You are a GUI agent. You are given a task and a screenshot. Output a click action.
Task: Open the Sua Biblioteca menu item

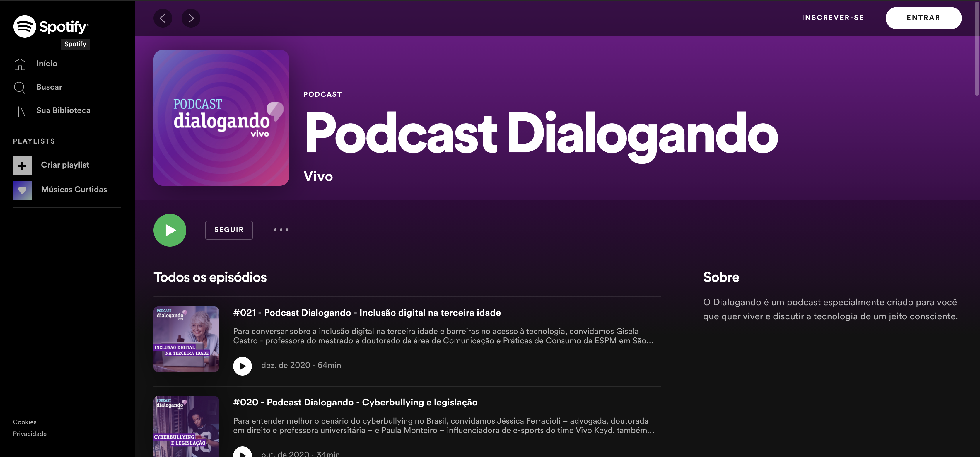point(63,110)
